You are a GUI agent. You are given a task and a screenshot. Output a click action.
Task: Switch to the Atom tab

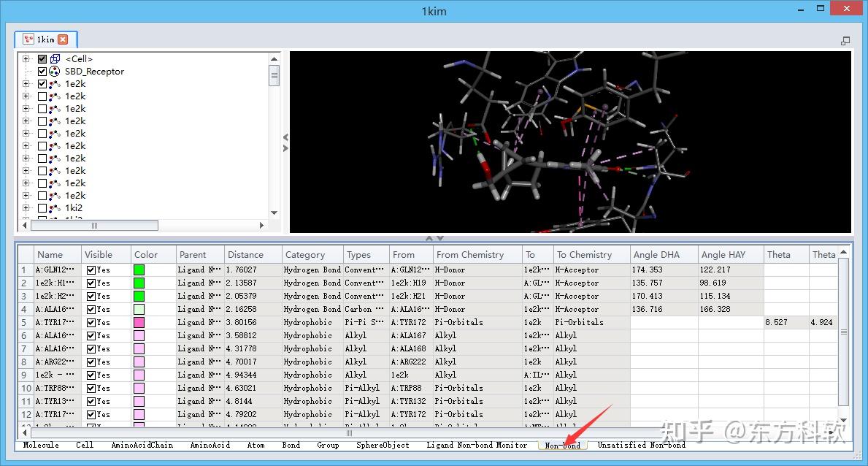tap(256, 444)
